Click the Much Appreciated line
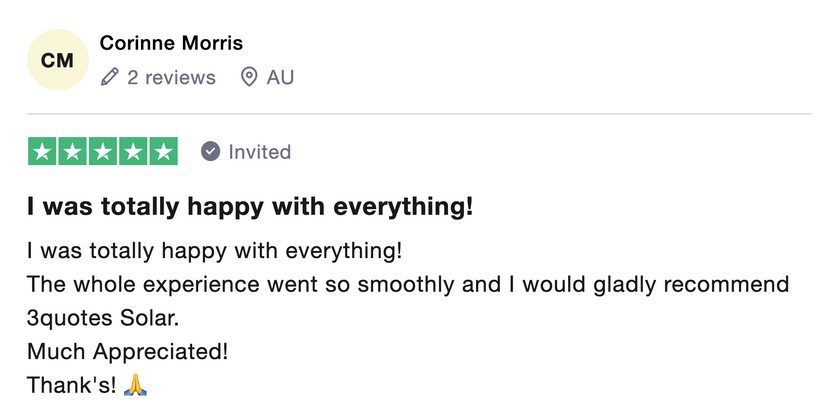The width and height of the screenshot is (840, 404). pos(128,352)
